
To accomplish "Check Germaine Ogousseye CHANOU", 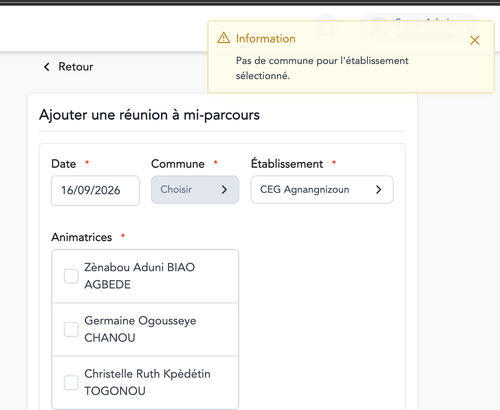I will tap(71, 329).
